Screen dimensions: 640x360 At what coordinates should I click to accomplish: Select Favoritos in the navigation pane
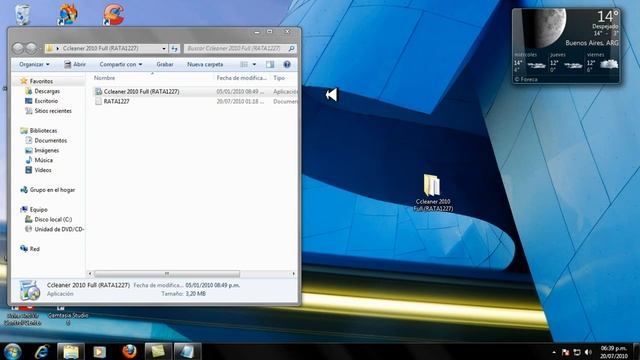(x=41, y=81)
